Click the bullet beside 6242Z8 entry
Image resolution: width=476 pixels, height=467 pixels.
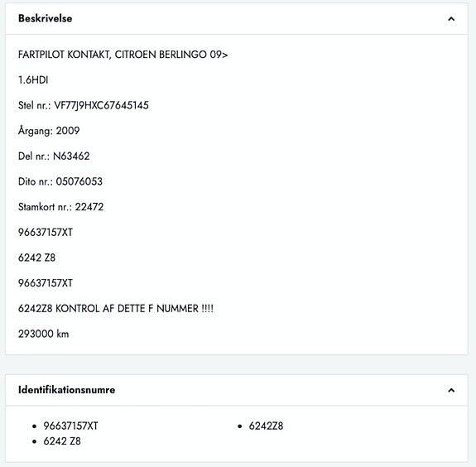(x=240, y=426)
